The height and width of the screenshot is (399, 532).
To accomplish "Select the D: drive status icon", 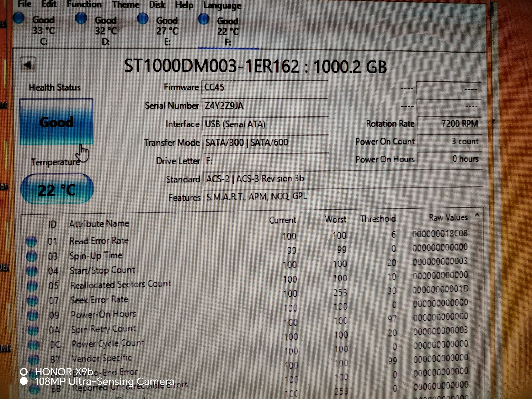I will 81,18.
